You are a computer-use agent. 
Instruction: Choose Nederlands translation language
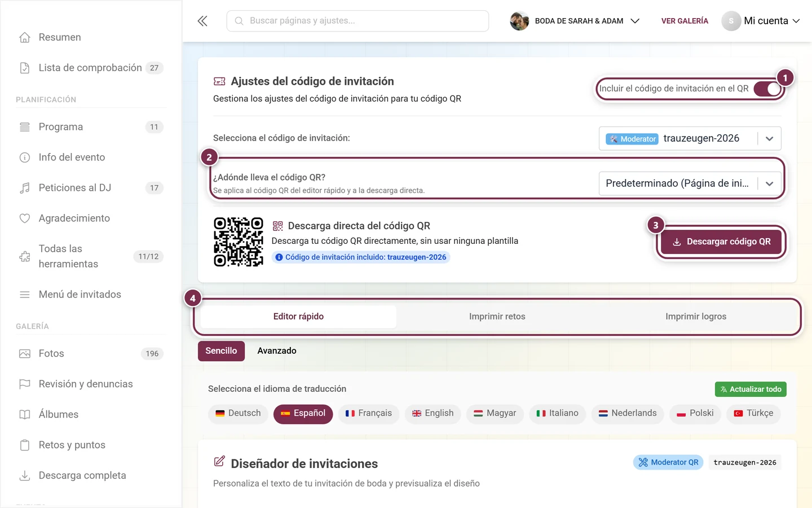pyautogui.click(x=628, y=414)
